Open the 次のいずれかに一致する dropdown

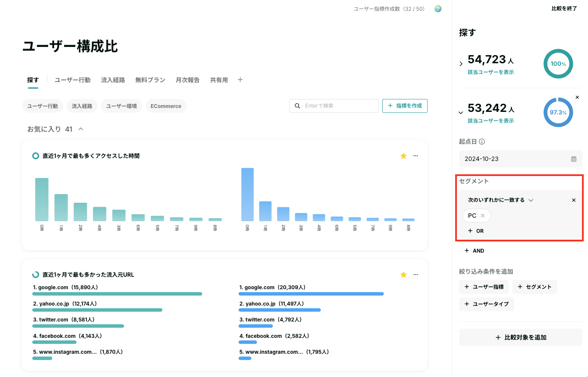(501, 200)
